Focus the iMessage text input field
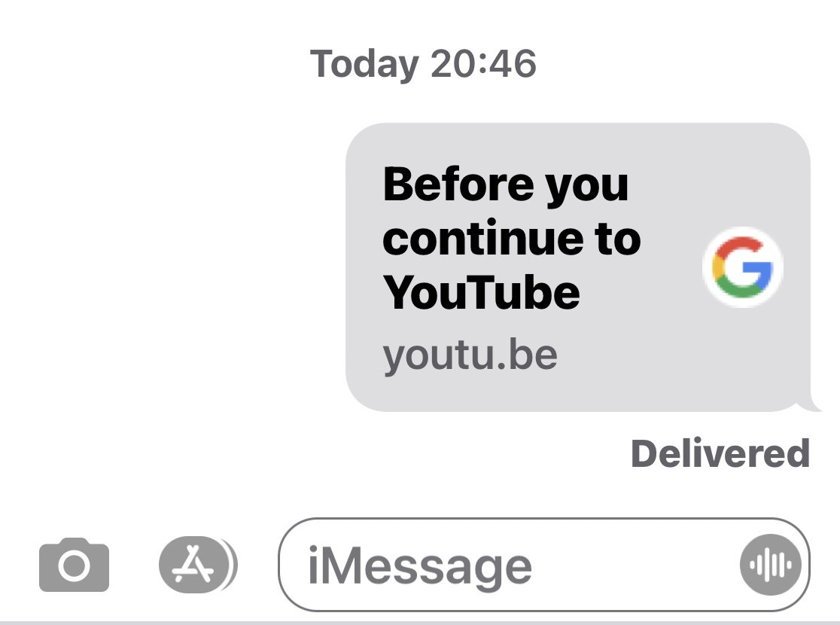840x625 pixels. coord(543,565)
